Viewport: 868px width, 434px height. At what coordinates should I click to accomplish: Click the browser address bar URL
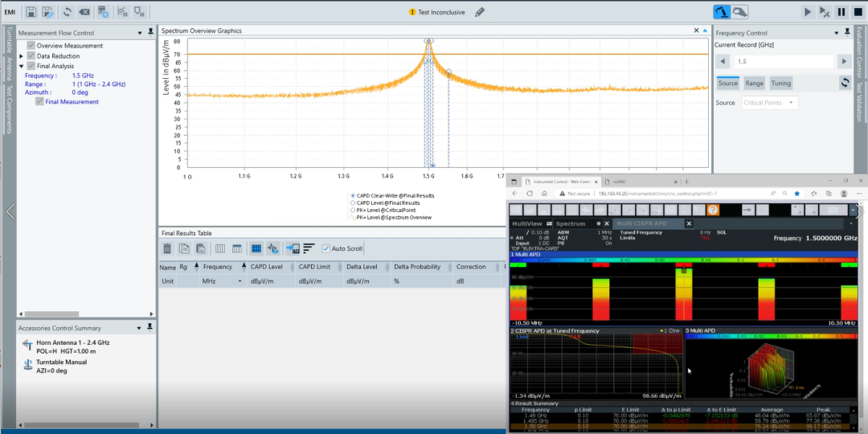click(x=657, y=194)
